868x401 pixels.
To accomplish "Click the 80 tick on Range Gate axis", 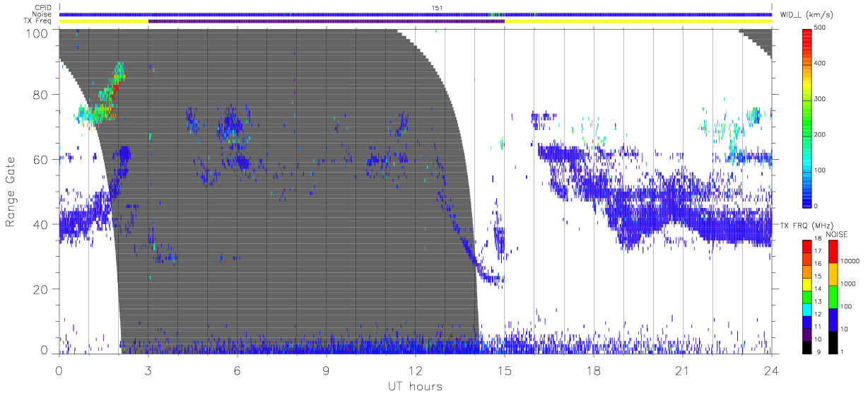I will 42,94.
